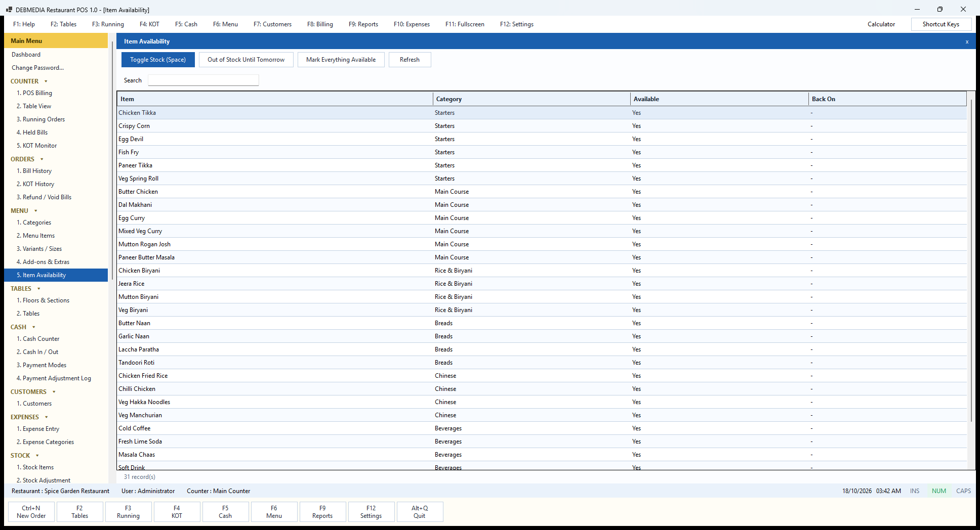
Task: Click Out of Stock Until Tomorrow
Action: [x=246, y=60]
